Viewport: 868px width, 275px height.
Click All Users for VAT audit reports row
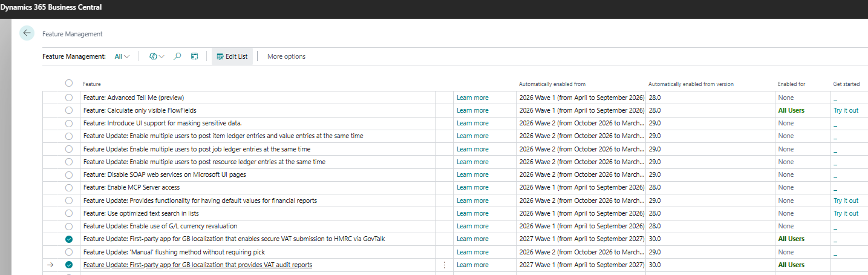[x=791, y=265]
